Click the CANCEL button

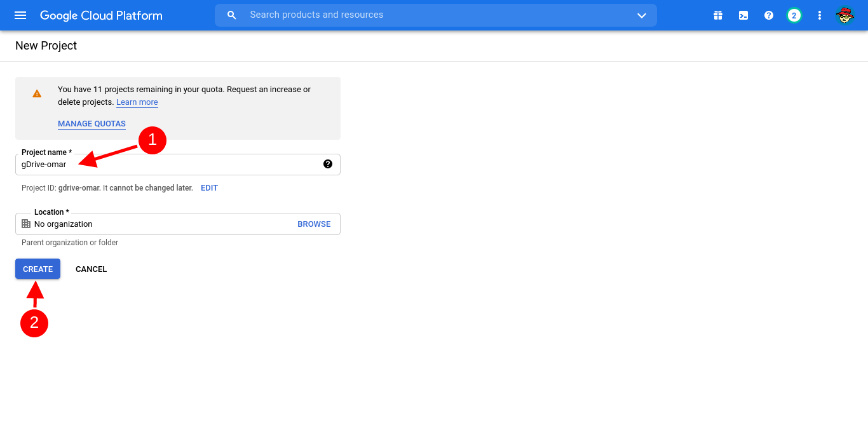click(91, 269)
